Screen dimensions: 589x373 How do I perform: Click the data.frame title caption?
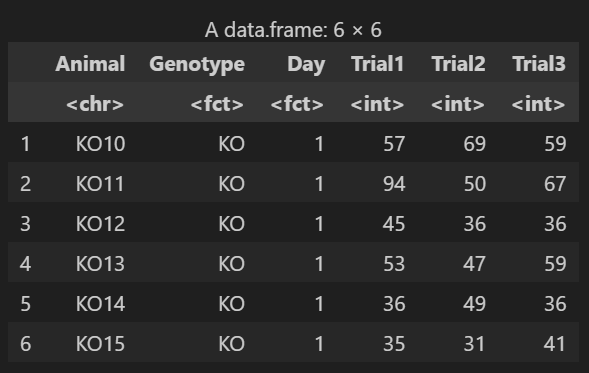click(x=293, y=30)
